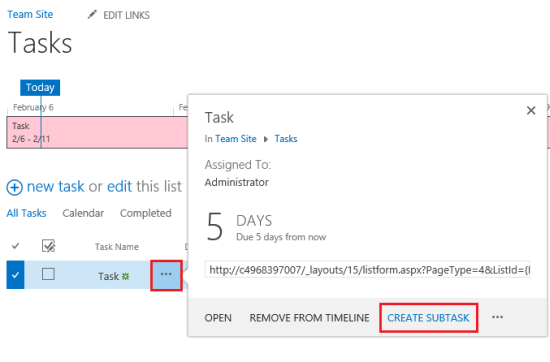Click the plus icon for new task
The height and width of the screenshot is (362, 550).
[14, 187]
